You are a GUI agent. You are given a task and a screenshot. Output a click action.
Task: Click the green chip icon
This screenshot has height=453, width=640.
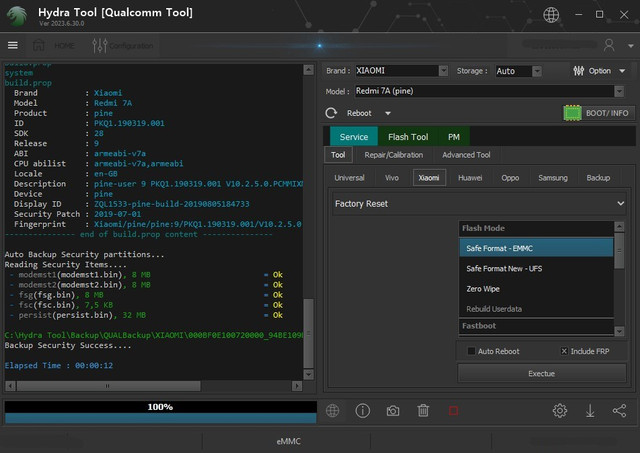click(573, 113)
